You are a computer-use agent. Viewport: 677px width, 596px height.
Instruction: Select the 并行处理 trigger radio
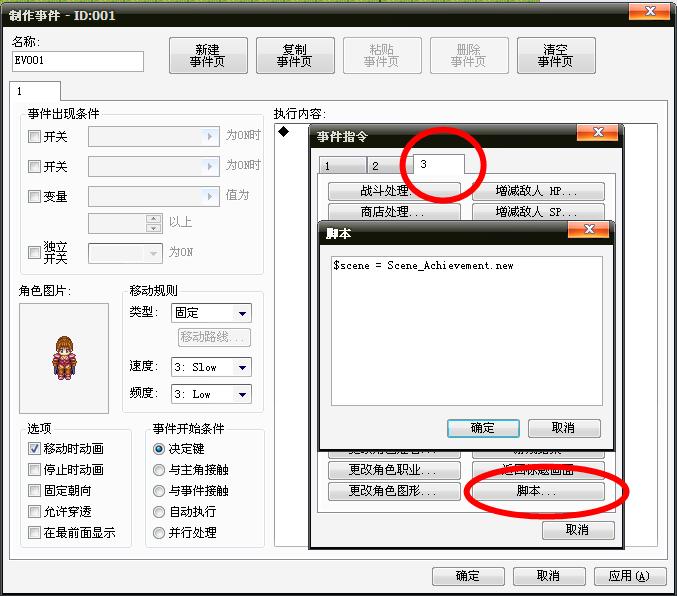coord(159,533)
